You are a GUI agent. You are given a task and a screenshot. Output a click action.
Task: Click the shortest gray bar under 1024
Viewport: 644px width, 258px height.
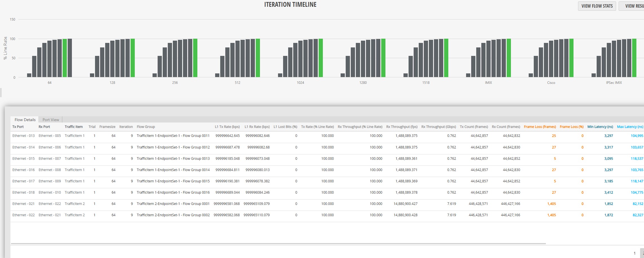[x=280, y=75]
